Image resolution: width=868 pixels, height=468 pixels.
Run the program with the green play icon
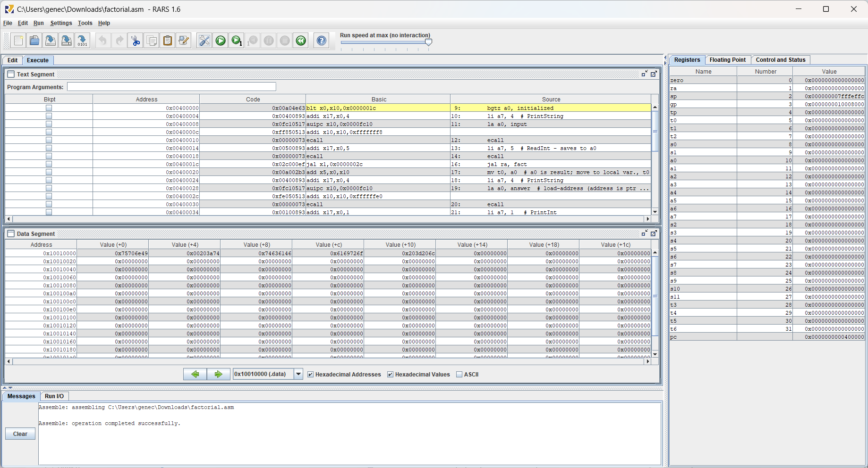click(221, 41)
